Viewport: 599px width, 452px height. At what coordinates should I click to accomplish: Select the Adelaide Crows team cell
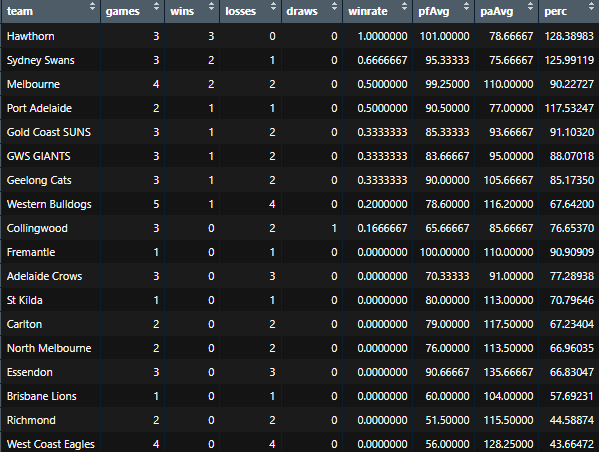[x=50, y=276]
